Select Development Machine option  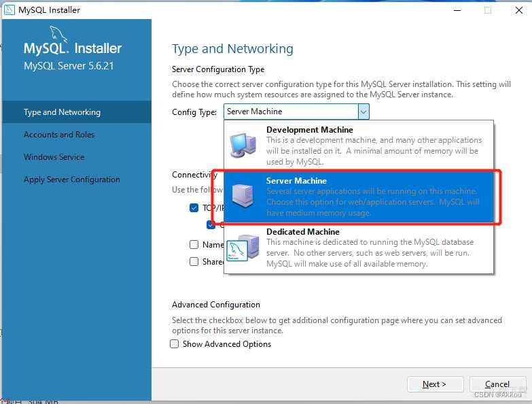[359, 146]
